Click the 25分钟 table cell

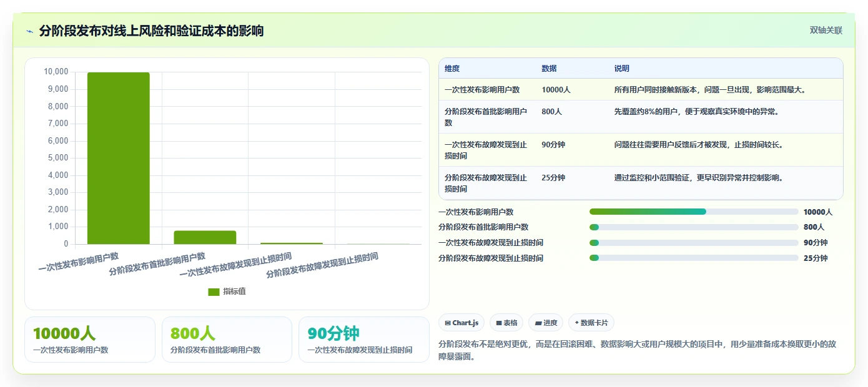tap(553, 178)
